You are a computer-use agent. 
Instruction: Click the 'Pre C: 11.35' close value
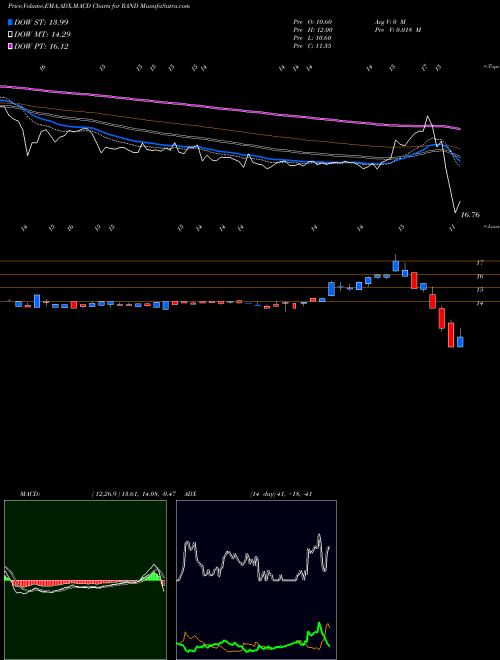coord(312,46)
